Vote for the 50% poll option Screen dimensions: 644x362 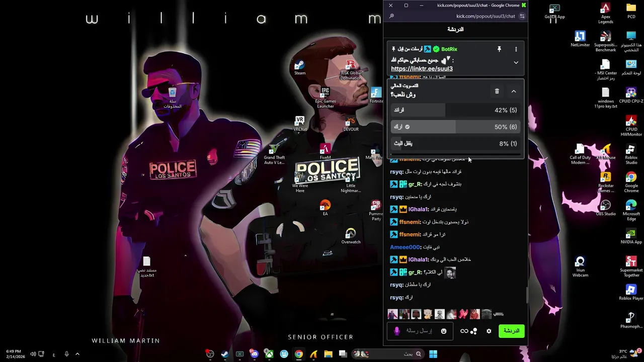(x=455, y=127)
